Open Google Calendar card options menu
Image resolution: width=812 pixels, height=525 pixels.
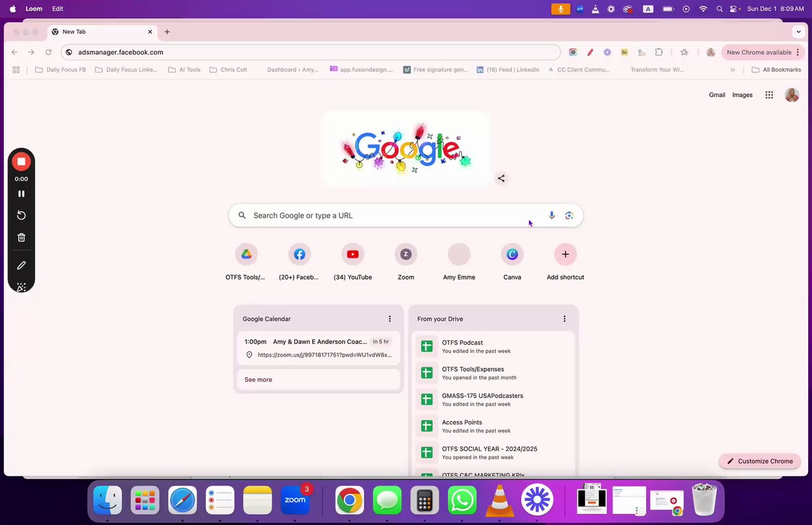tap(390, 319)
